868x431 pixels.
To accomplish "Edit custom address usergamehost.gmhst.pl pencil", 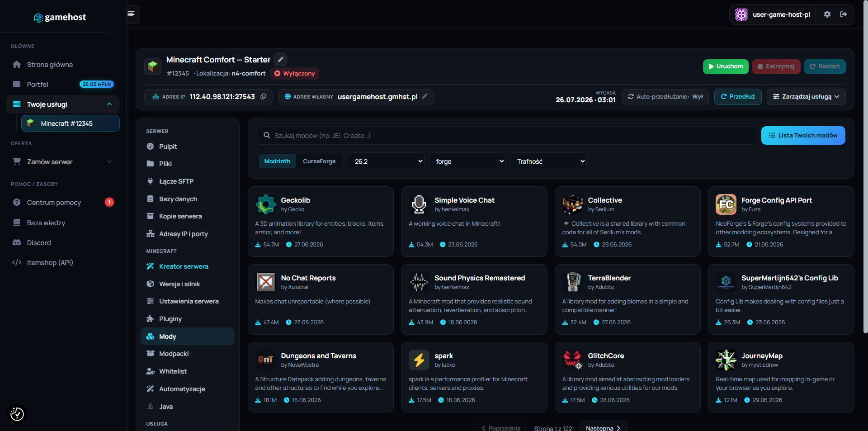I will pos(425,96).
